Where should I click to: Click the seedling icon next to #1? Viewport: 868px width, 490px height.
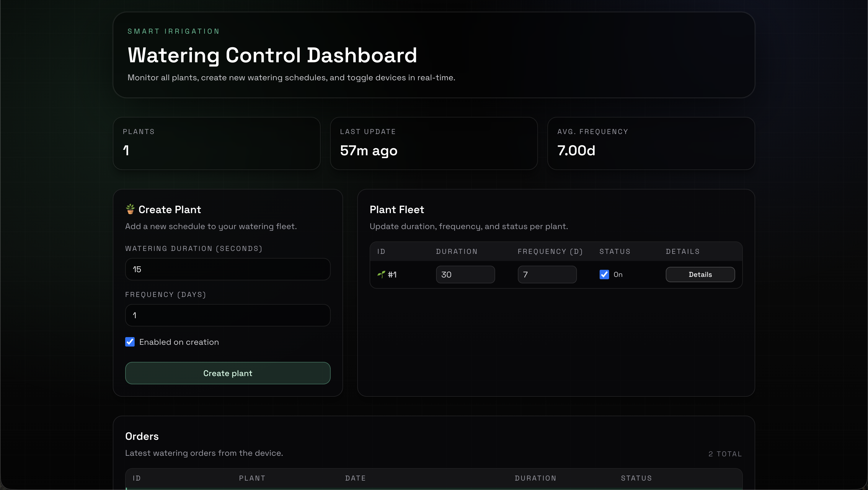point(381,274)
